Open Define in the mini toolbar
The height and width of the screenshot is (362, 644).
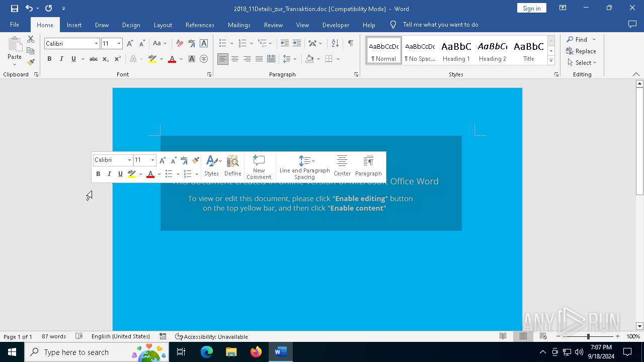232,166
